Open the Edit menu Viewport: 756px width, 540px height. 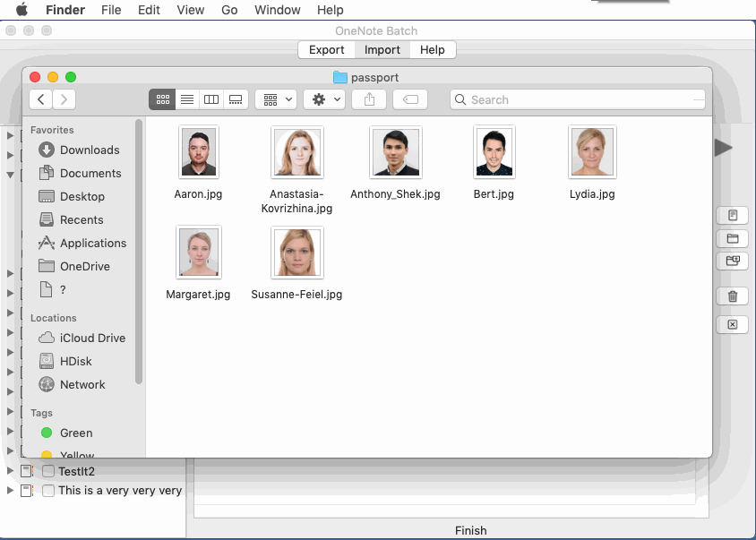pos(149,10)
